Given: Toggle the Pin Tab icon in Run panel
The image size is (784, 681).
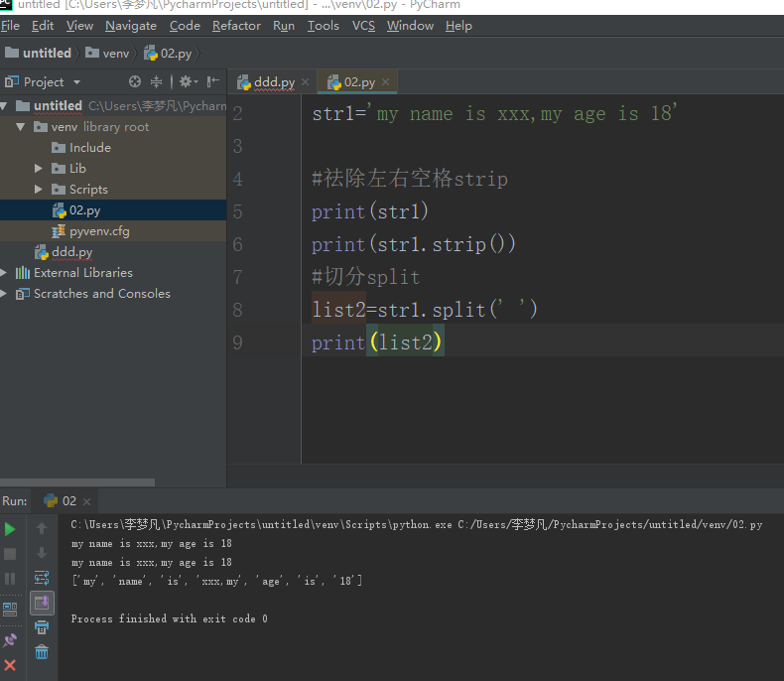Looking at the screenshot, I should click(x=10, y=640).
